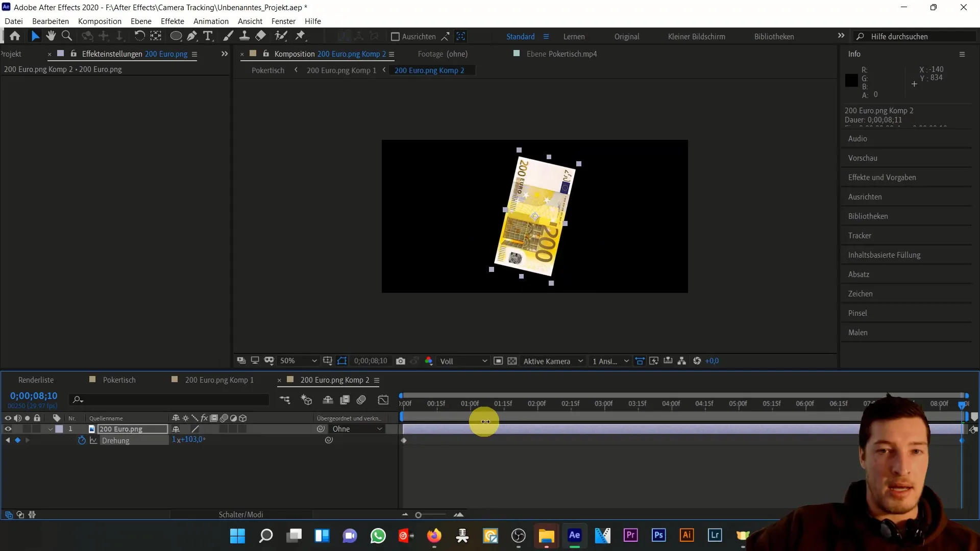This screenshot has width=980, height=551.
Task: Toggle the audio enabled switch for layer
Action: coord(17,429)
